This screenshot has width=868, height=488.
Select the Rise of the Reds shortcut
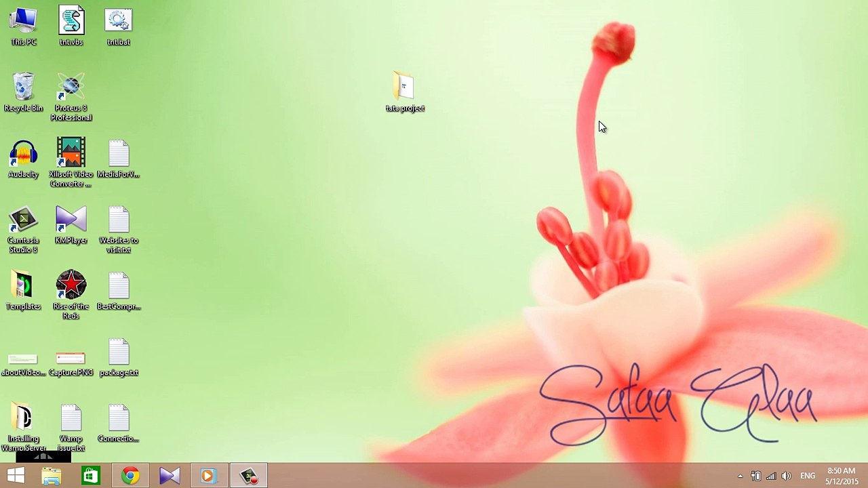71,296
